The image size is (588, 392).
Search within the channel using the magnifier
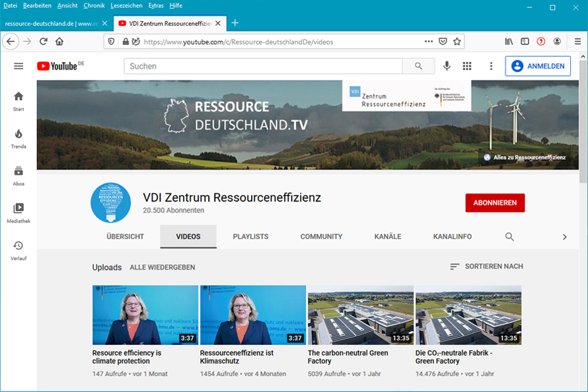pyautogui.click(x=509, y=237)
